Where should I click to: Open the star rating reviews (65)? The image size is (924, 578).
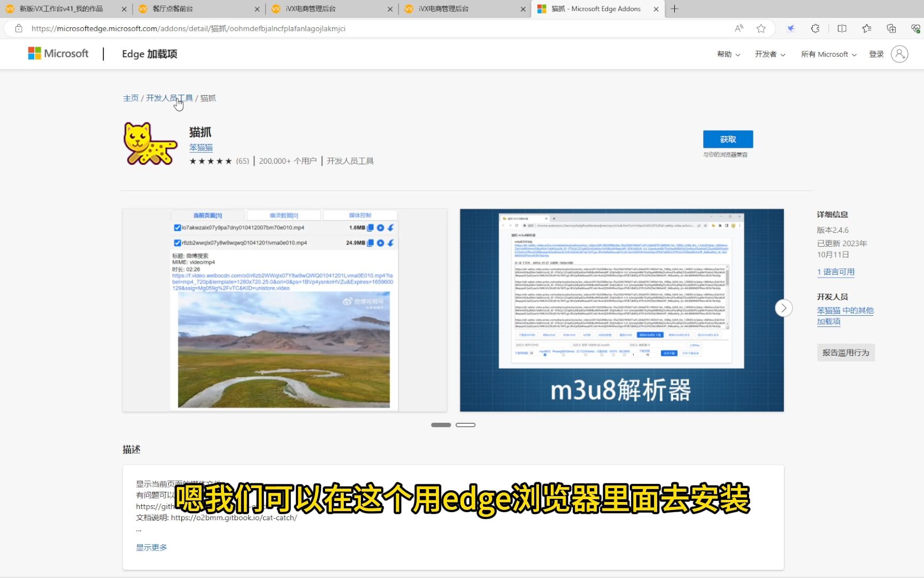(x=219, y=161)
